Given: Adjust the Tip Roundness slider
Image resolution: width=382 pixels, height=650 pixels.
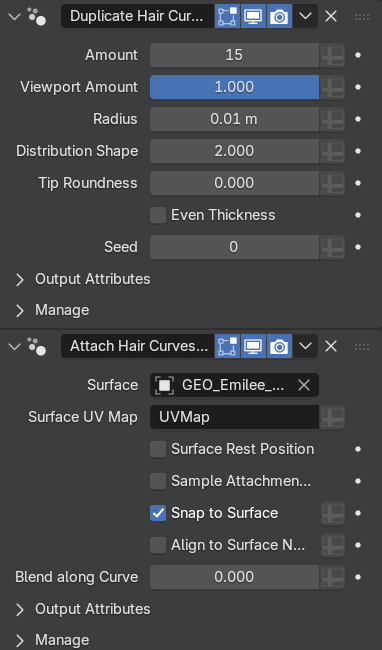Looking at the screenshot, I should [x=234, y=183].
